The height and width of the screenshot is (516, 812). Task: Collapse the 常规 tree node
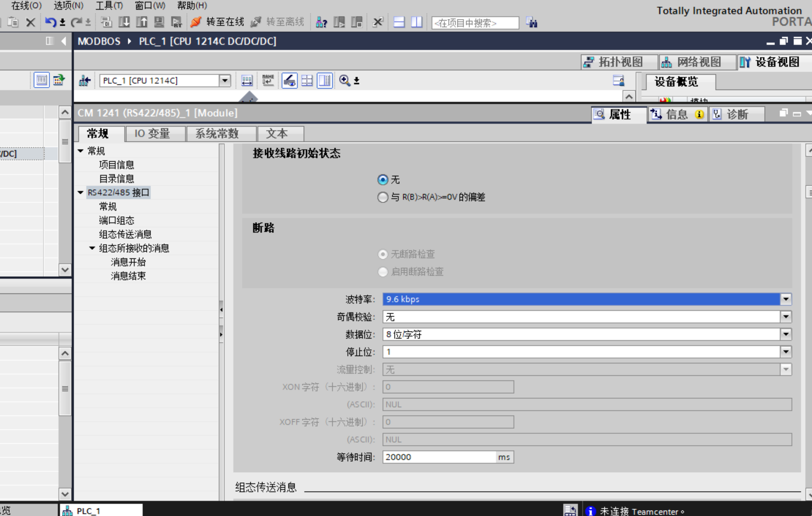[x=81, y=151]
